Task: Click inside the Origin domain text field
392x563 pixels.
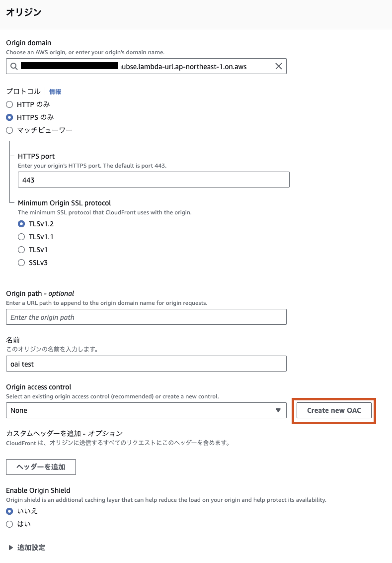Action: click(x=147, y=67)
